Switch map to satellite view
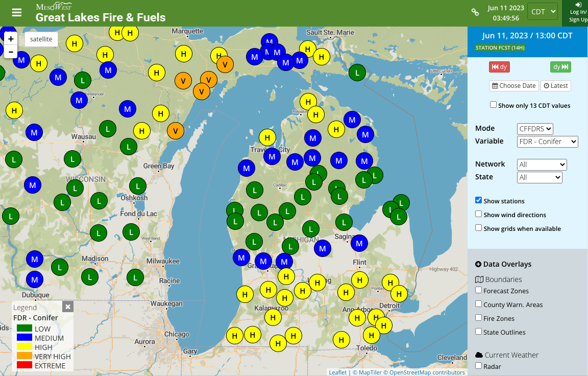This screenshot has height=376, width=588. tap(41, 39)
